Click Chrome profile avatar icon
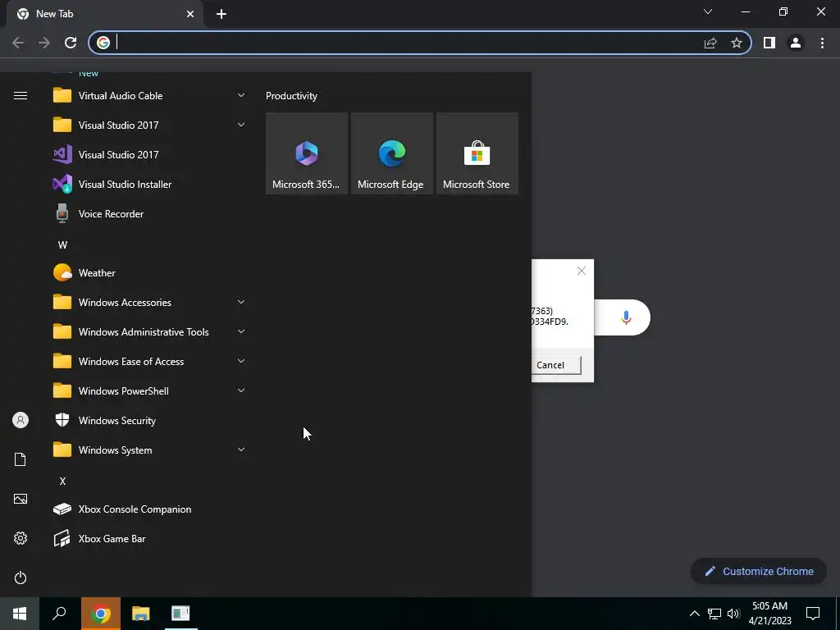The image size is (840, 630). point(796,43)
